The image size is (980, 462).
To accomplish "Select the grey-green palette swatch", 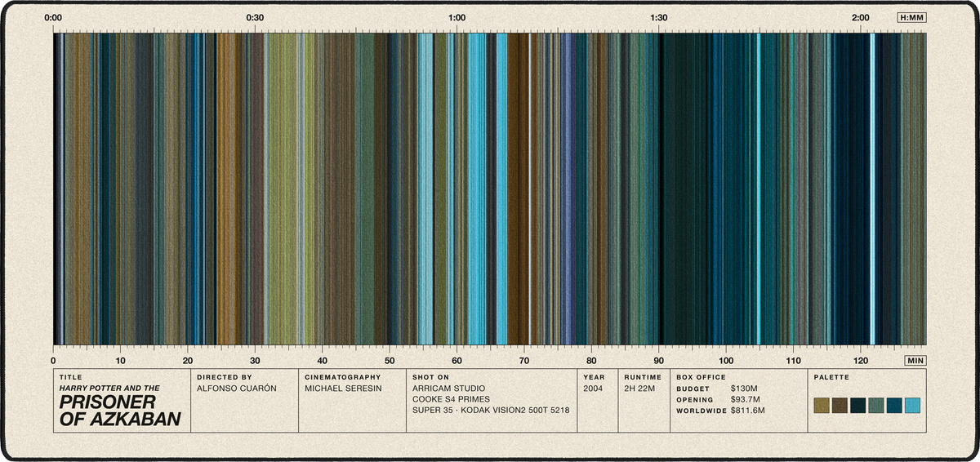I will tap(876, 406).
